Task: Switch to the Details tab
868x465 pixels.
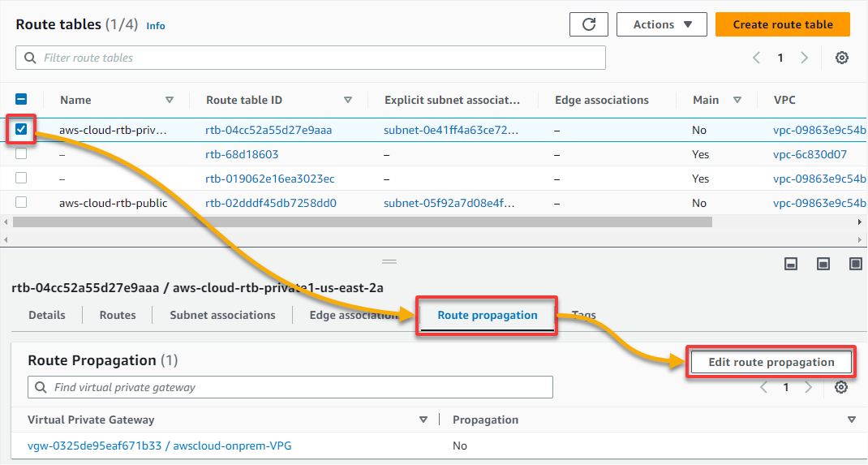Action: click(x=47, y=315)
